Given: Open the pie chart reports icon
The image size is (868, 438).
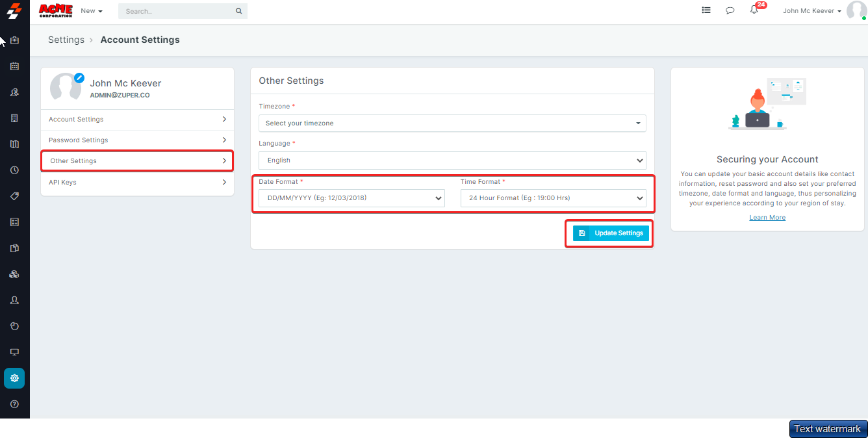Looking at the screenshot, I should pos(14,326).
